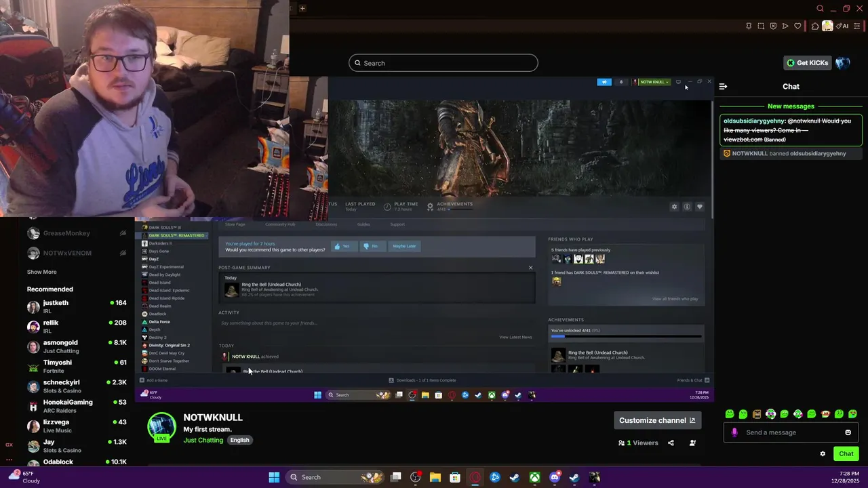Click the purple microphone icon in the chat box
This screenshot has height=488, width=868.
click(734, 432)
